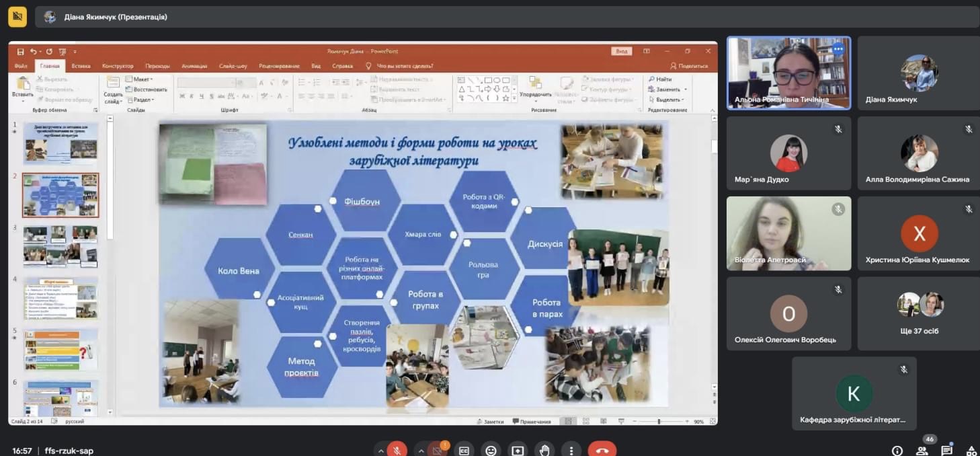Select slide 1 thumbnail
980x456 pixels.
click(60, 143)
